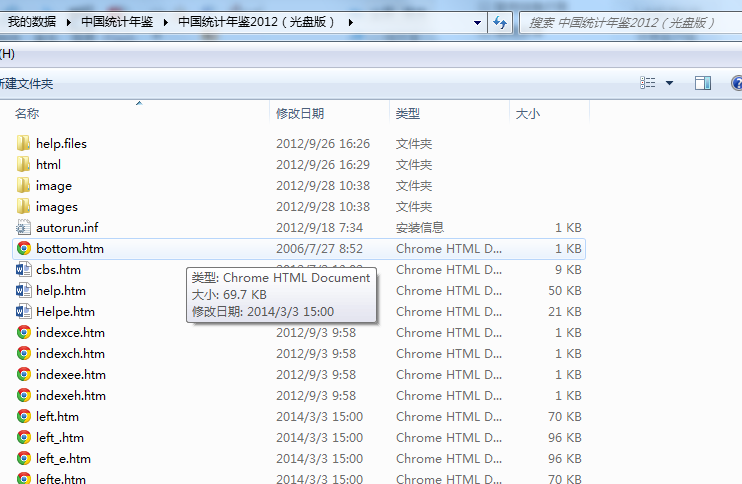Expand arrow after 中国统计年鉴 breadcrumb
The image size is (742, 484).
coord(166,22)
